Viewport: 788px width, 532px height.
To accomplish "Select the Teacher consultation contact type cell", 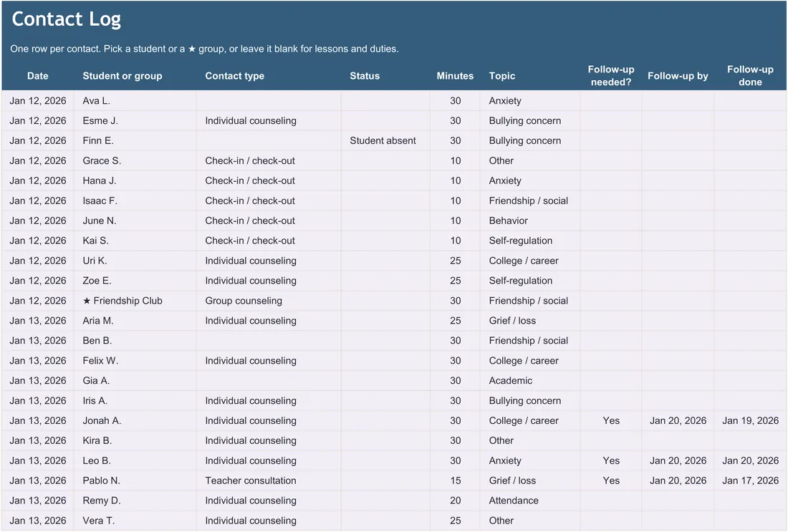I will 269,480.
